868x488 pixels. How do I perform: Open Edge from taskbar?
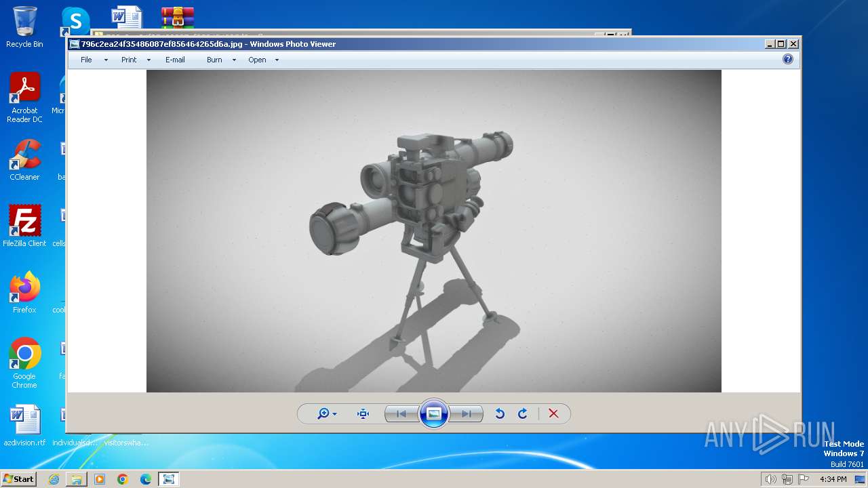[x=146, y=479]
